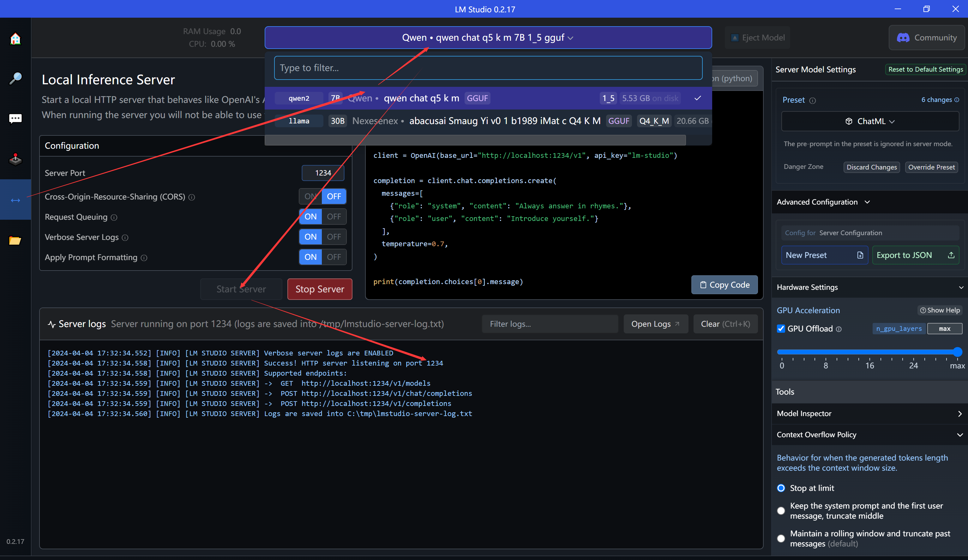The image size is (968, 560).
Task: Turn CORS ON
Action: pos(310,197)
